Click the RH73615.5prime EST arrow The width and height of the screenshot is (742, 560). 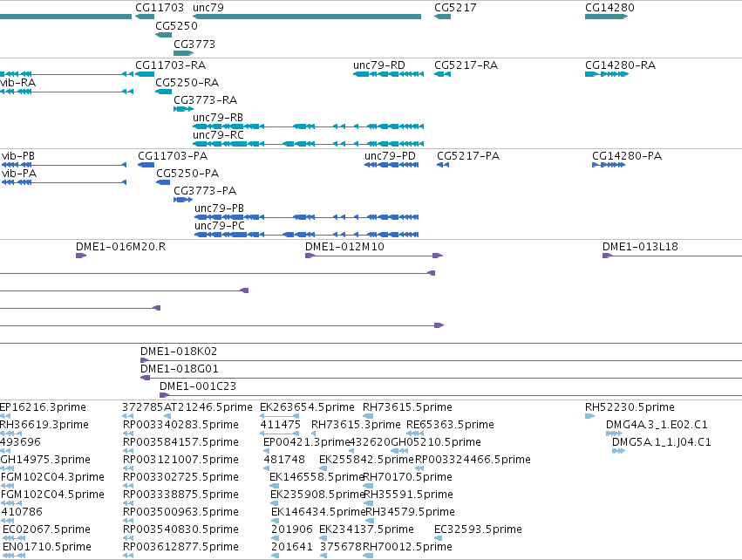coord(368,416)
